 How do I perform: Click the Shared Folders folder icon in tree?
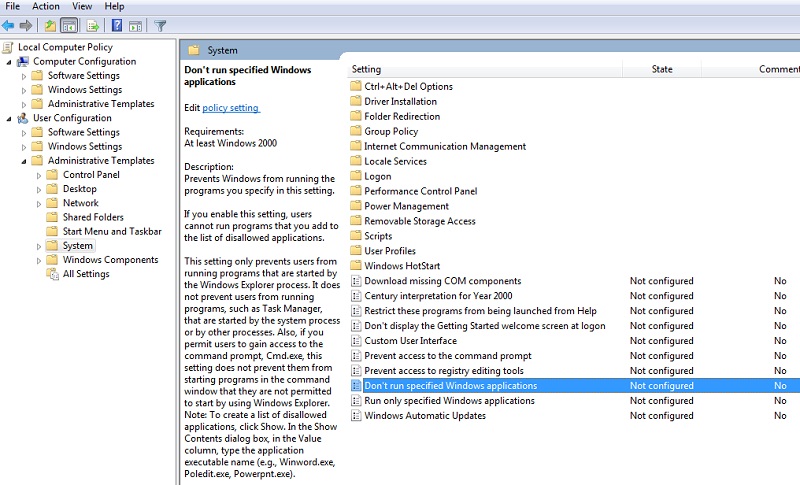pyautogui.click(x=52, y=217)
